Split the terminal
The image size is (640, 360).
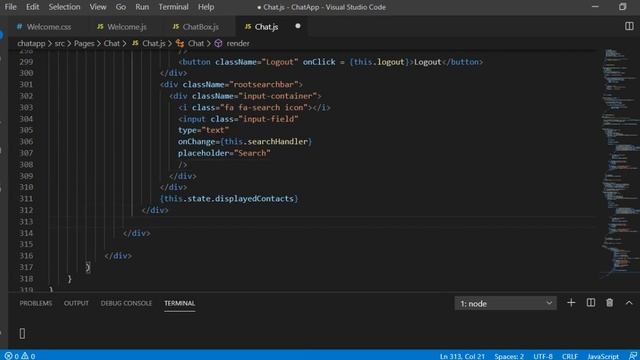pos(591,303)
